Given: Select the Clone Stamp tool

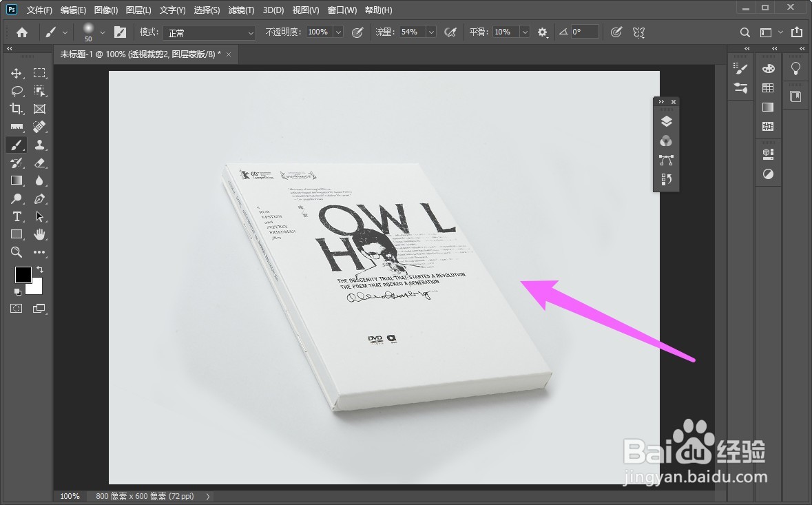Looking at the screenshot, I should pyautogui.click(x=39, y=145).
